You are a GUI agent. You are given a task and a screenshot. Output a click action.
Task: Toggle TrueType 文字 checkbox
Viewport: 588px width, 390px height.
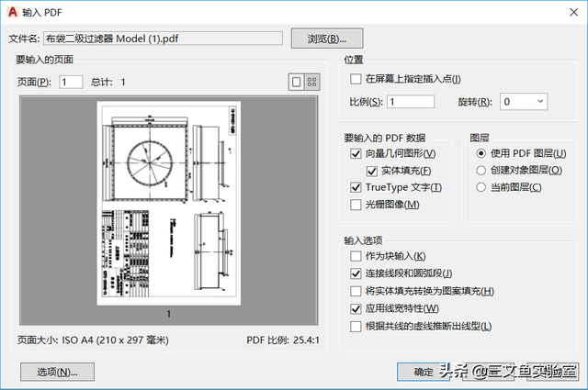tap(356, 187)
